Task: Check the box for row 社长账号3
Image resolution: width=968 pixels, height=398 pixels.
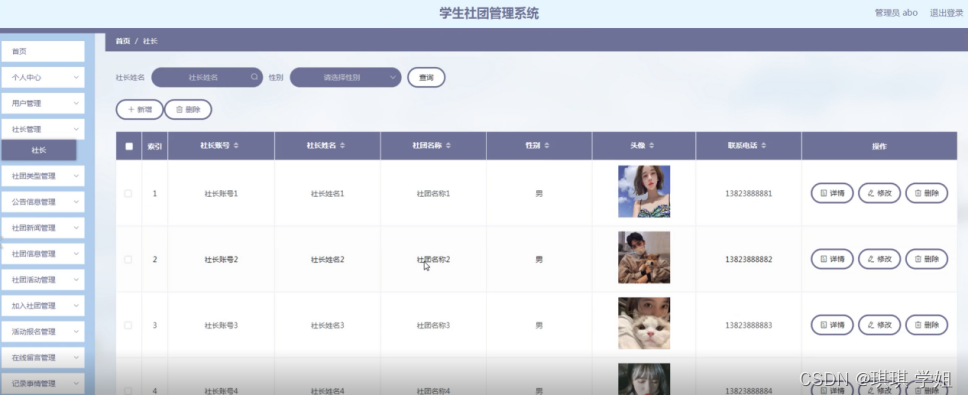Action: (128, 325)
